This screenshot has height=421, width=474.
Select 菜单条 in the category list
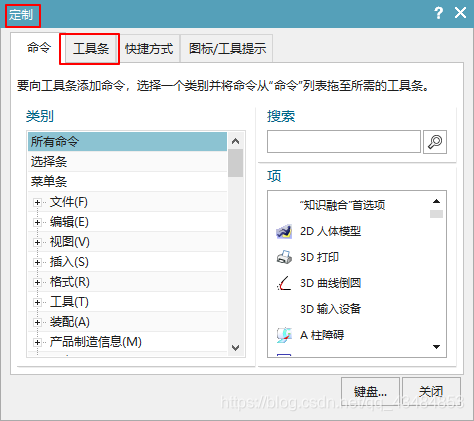coord(128,182)
